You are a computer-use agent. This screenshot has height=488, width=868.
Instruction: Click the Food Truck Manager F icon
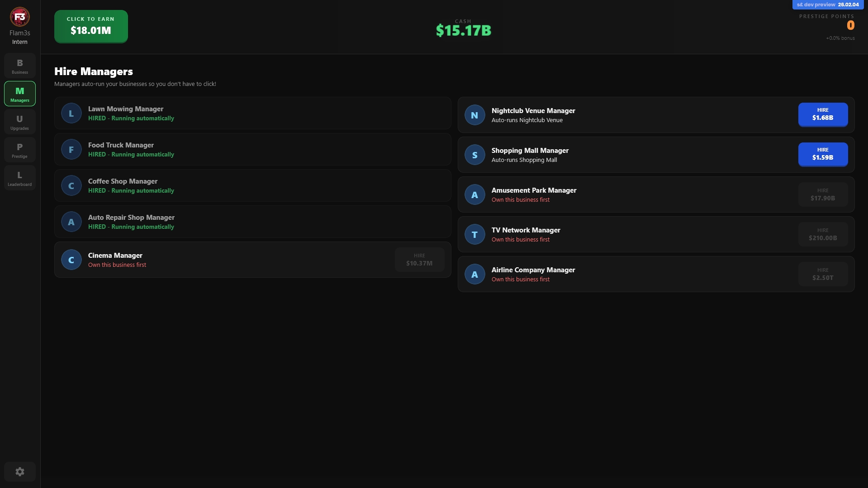click(71, 150)
